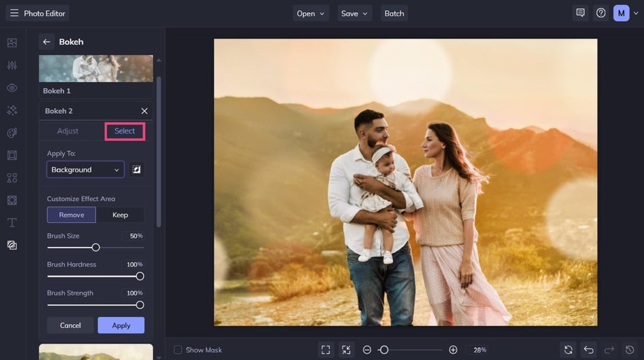Open the Image Manager sidebar icon
644x360 pixels.
pyautogui.click(x=12, y=43)
